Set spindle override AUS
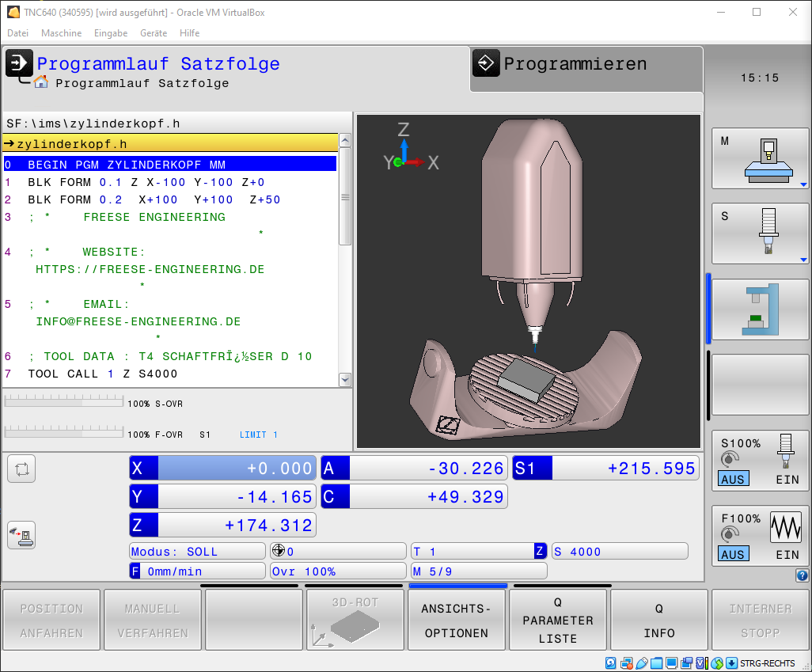 [732, 479]
